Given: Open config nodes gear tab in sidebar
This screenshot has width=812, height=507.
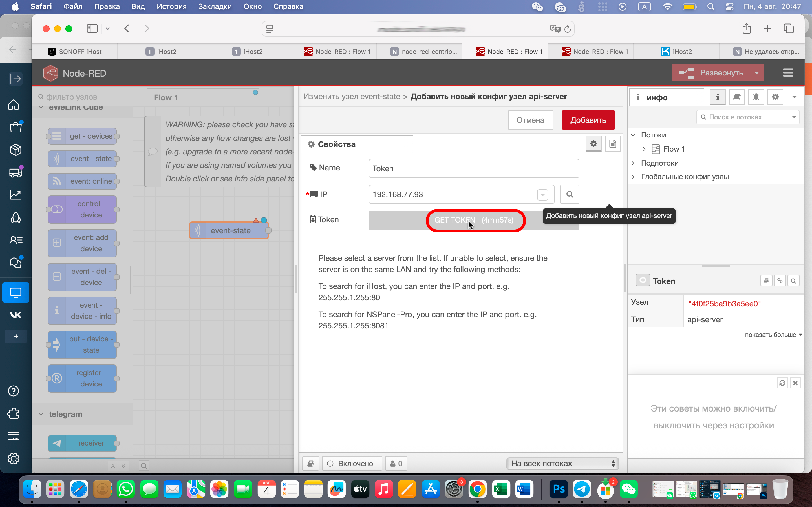Looking at the screenshot, I should click(x=775, y=97).
